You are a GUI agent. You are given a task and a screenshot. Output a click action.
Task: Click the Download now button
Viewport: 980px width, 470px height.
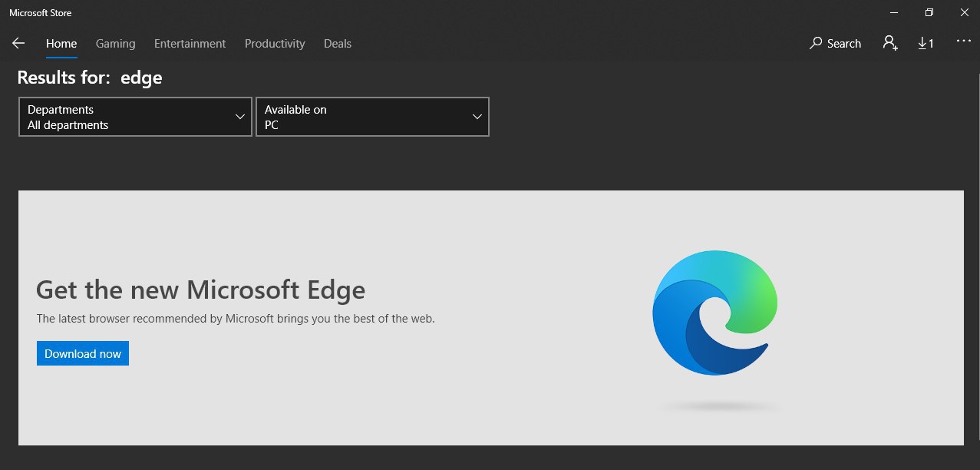point(83,353)
